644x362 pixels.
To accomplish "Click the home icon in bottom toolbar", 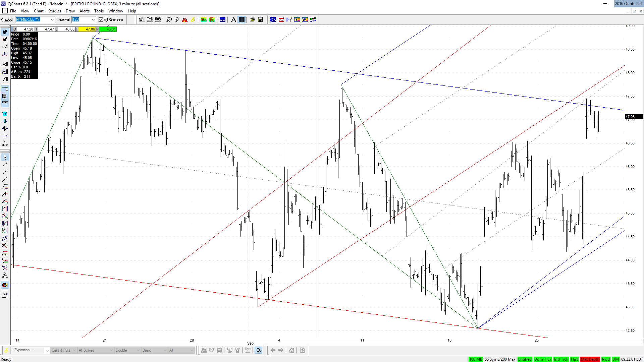I will coord(291,350).
